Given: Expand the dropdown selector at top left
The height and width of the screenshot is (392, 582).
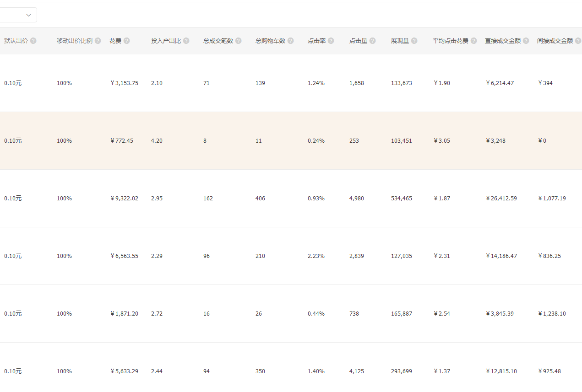Looking at the screenshot, I should click(x=18, y=15).
